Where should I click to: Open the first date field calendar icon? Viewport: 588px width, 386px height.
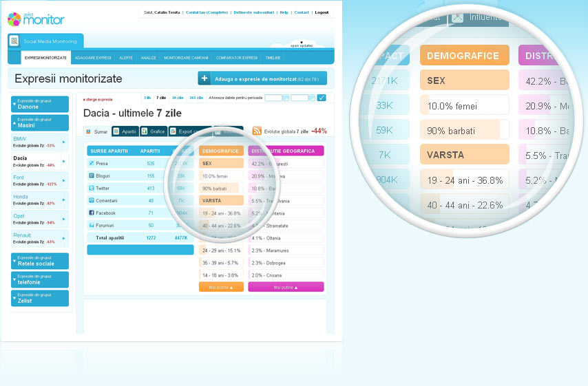(286, 98)
